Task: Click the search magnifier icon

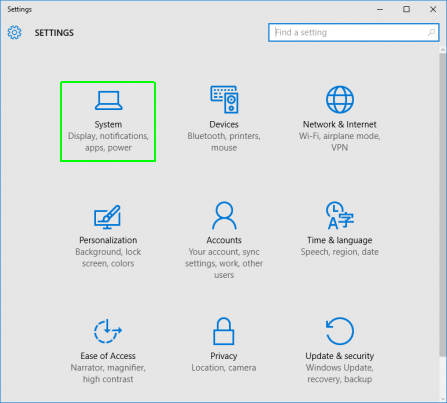Action: tap(431, 32)
